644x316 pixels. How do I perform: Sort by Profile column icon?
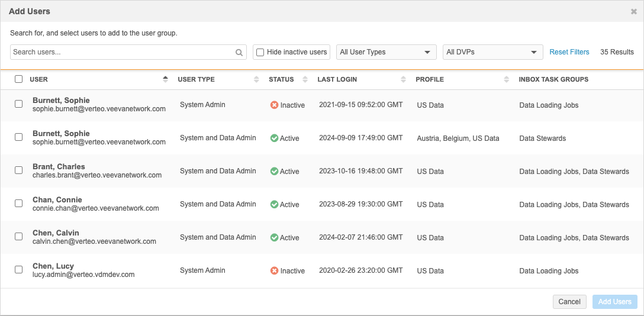click(507, 79)
